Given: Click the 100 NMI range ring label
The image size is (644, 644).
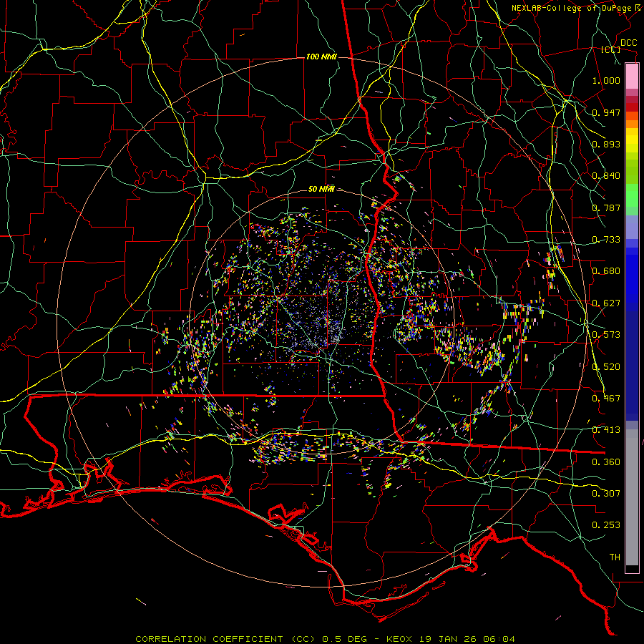Looking at the screenshot, I should coord(321,57).
